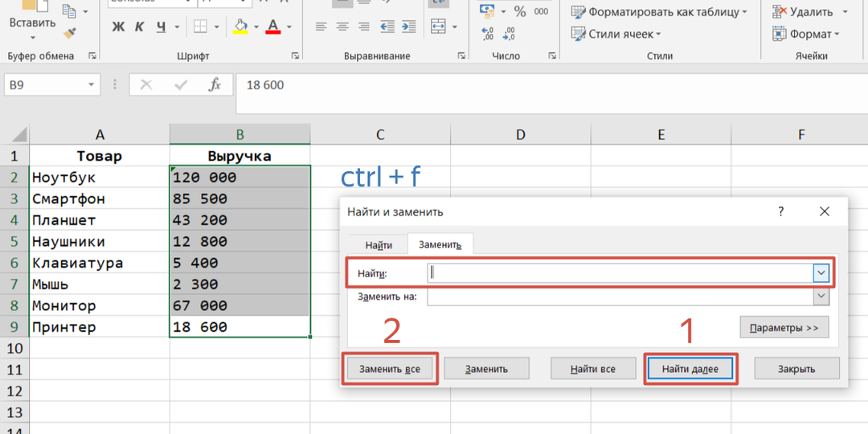
Task: Open Выравнивание group dialog launcher
Action: tap(461, 56)
